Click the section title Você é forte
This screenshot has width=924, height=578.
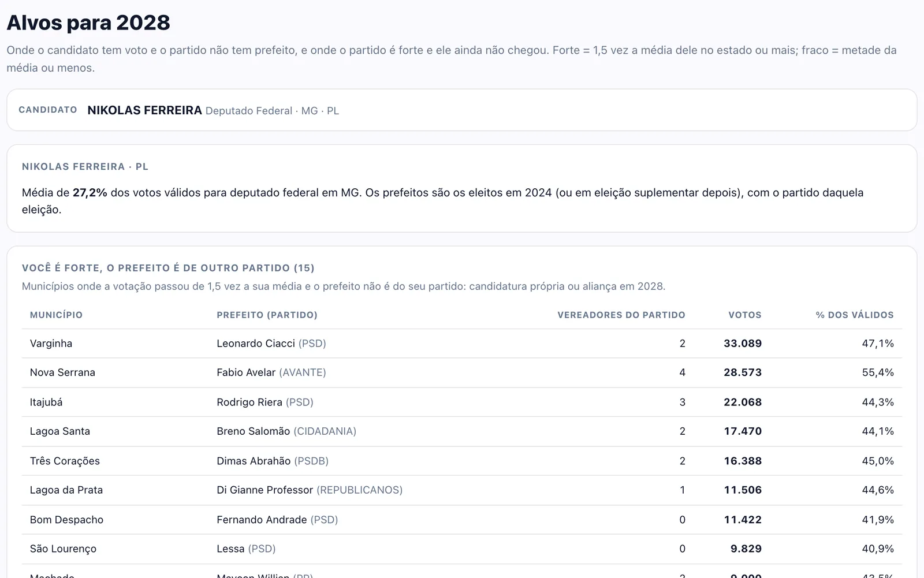pyautogui.click(x=168, y=268)
